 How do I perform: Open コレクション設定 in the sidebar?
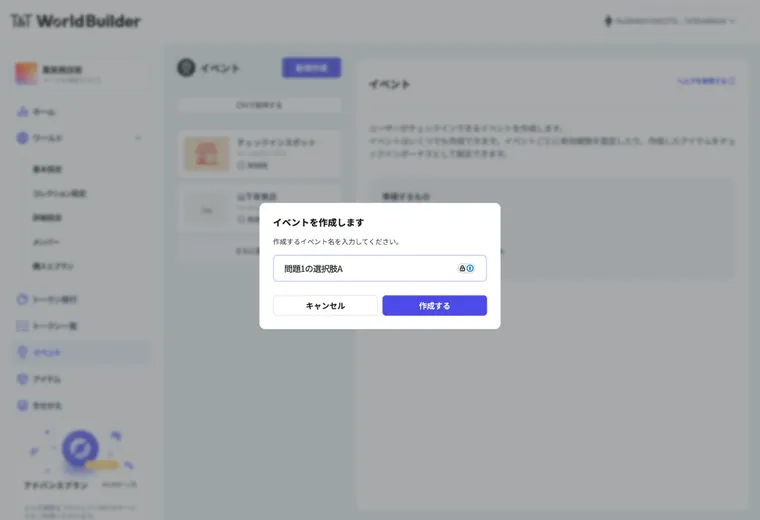click(59, 193)
